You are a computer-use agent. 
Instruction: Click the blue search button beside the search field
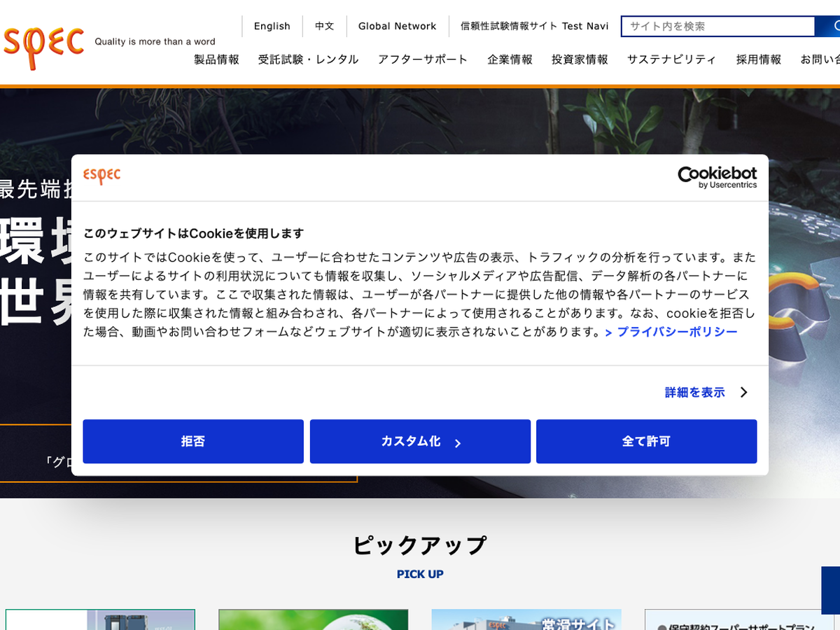coord(827,27)
